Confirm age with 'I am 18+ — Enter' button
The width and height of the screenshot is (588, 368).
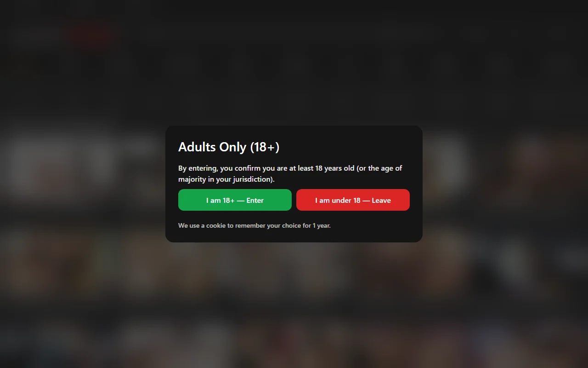tap(235, 200)
